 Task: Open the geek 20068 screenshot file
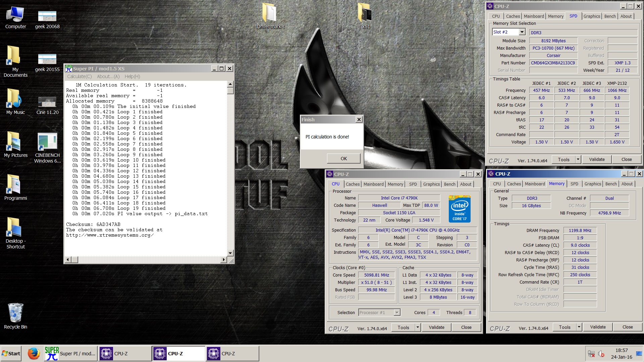tap(47, 19)
